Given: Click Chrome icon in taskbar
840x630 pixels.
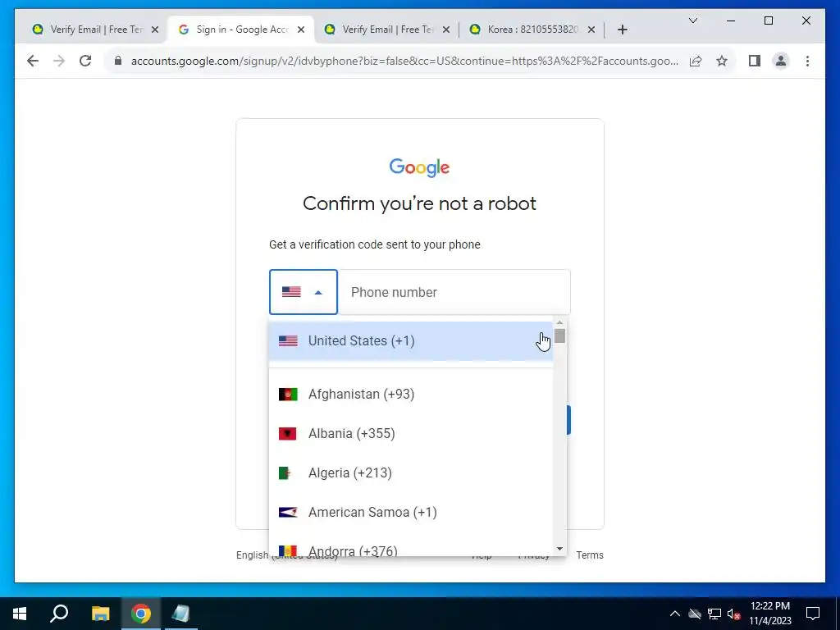Looking at the screenshot, I should pos(141,614).
